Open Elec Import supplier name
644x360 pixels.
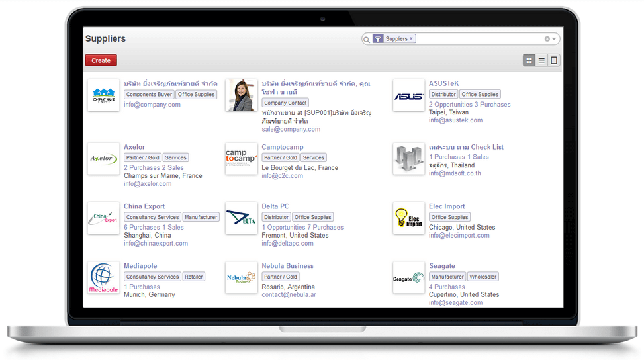click(447, 206)
